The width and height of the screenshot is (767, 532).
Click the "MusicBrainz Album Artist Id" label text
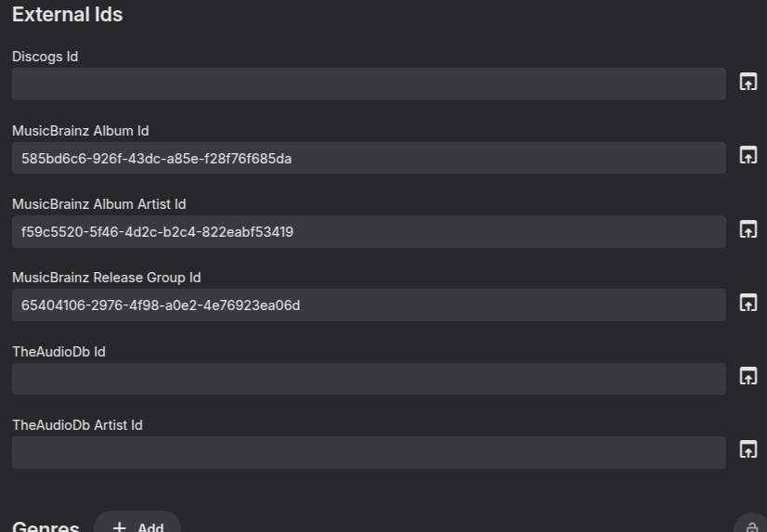coord(99,204)
